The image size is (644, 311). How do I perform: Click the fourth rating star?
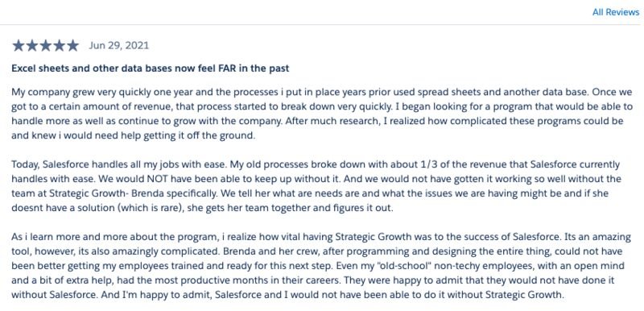(59, 45)
